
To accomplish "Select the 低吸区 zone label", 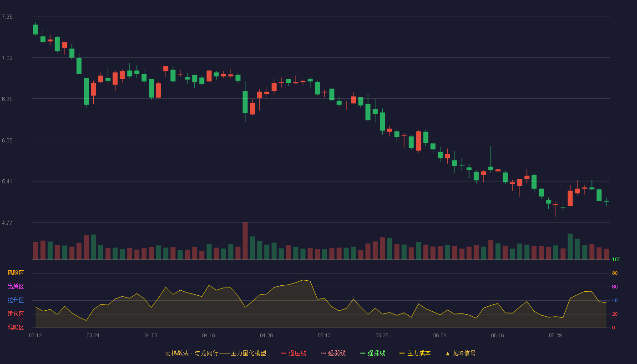I will (15, 327).
